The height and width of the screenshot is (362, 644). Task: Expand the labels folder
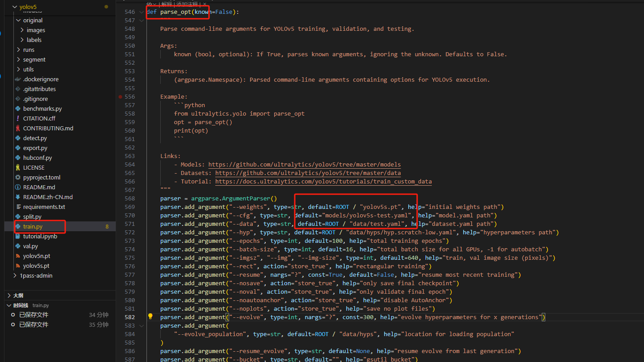22,40
